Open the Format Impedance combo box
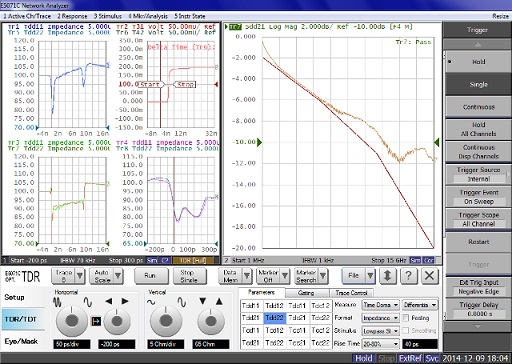Image resolution: width=512 pixels, height=364 pixels. tap(381, 318)
